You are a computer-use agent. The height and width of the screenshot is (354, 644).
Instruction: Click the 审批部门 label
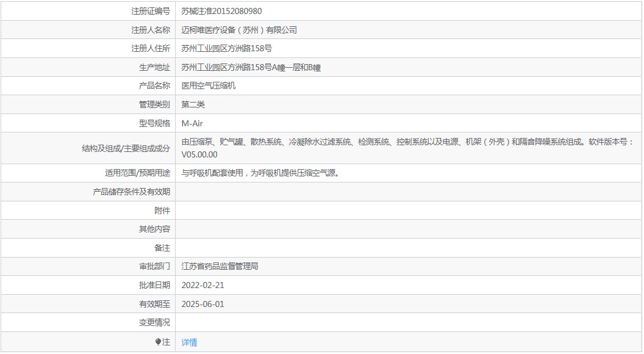[154, 267]
